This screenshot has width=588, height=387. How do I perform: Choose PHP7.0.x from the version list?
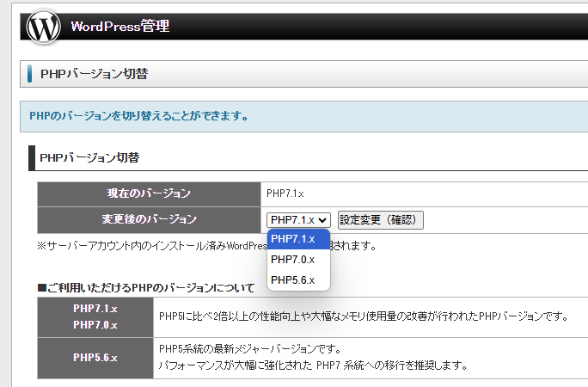point(298,260)
